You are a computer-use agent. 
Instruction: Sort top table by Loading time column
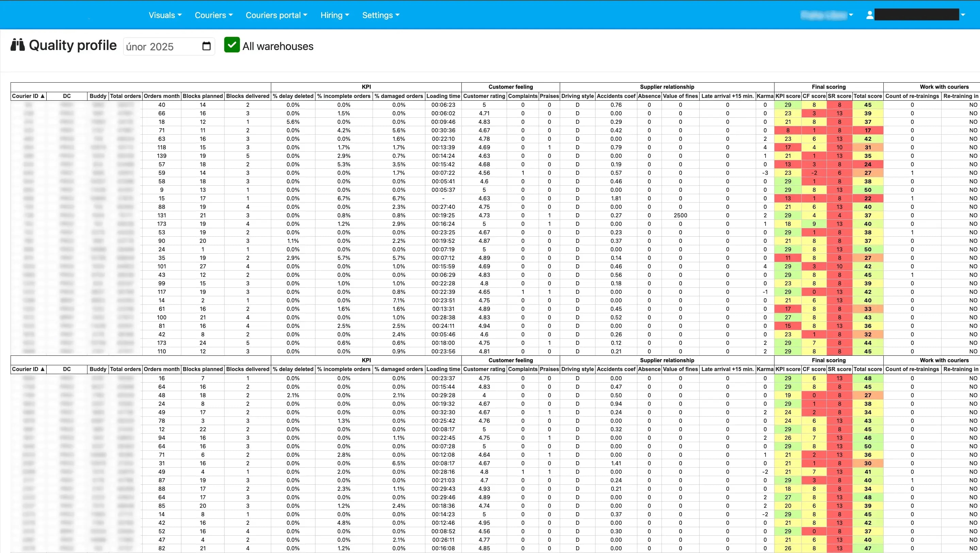(x=443, y=96)
